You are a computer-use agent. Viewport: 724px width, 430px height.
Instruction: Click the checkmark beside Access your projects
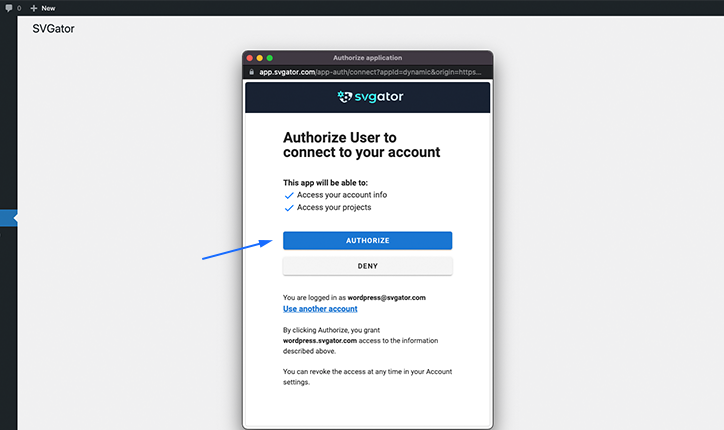coord(289,208)
